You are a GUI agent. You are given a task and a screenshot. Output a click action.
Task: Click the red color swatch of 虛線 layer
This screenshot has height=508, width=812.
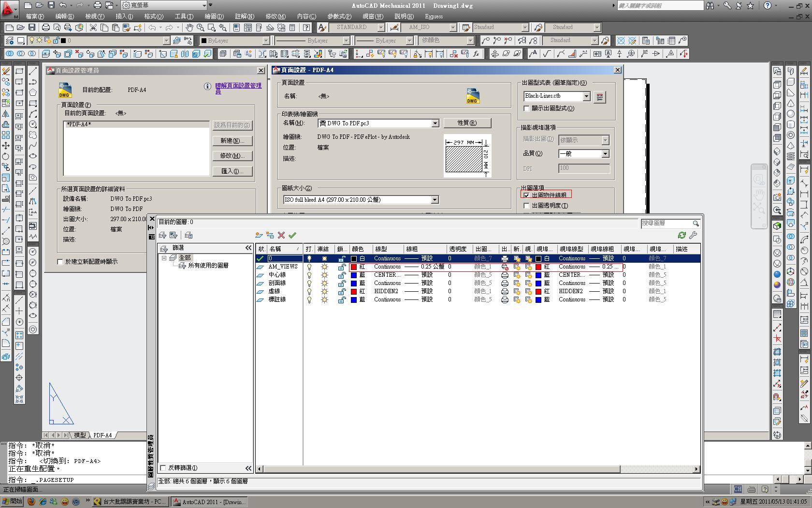[x=354, y=291]
